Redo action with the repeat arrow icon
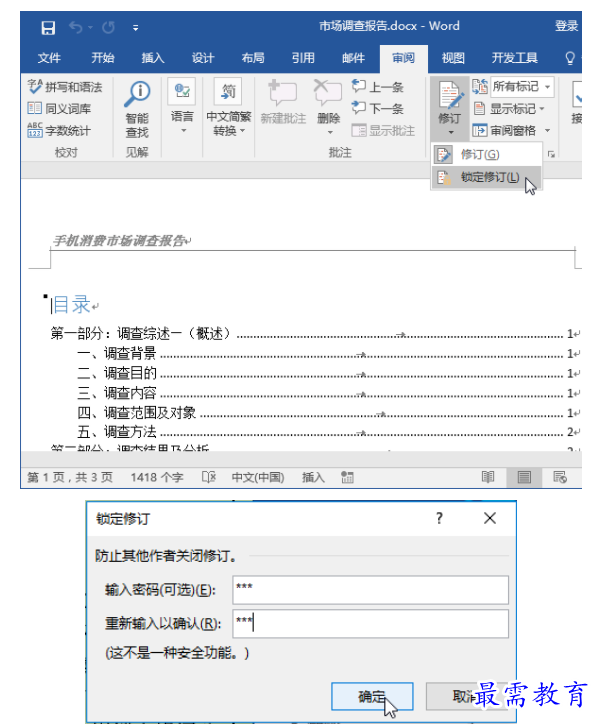This screenshot has height=726, width=596. tap(108, 28)
